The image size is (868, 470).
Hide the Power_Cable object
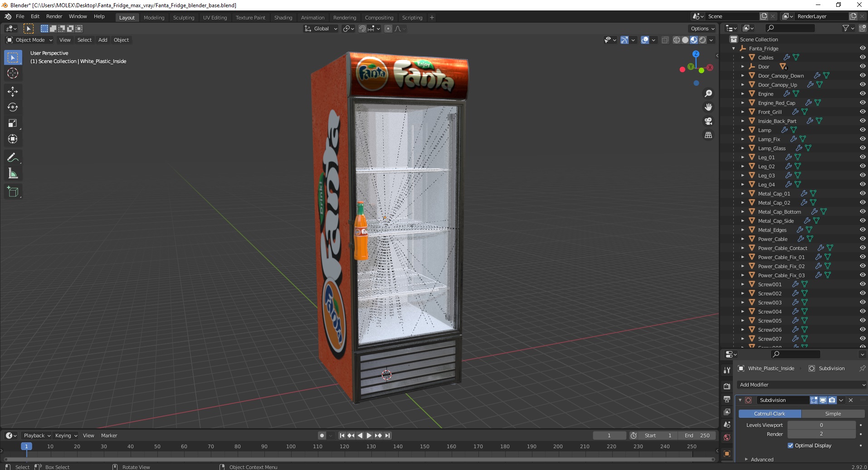pos(863,239)
